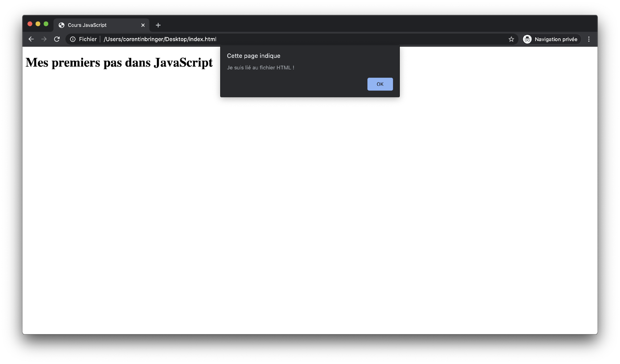Click the back navigation arrow

coord(31,39)
